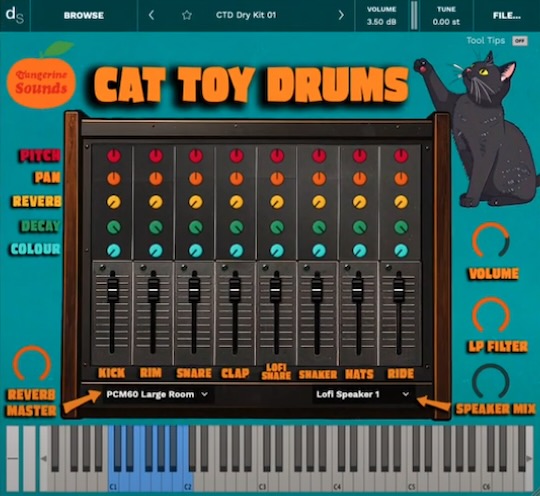Open the PCM60 Large Room reverb dropdown
The width and height of the screenshot is (540, 496).
[157, 394]
